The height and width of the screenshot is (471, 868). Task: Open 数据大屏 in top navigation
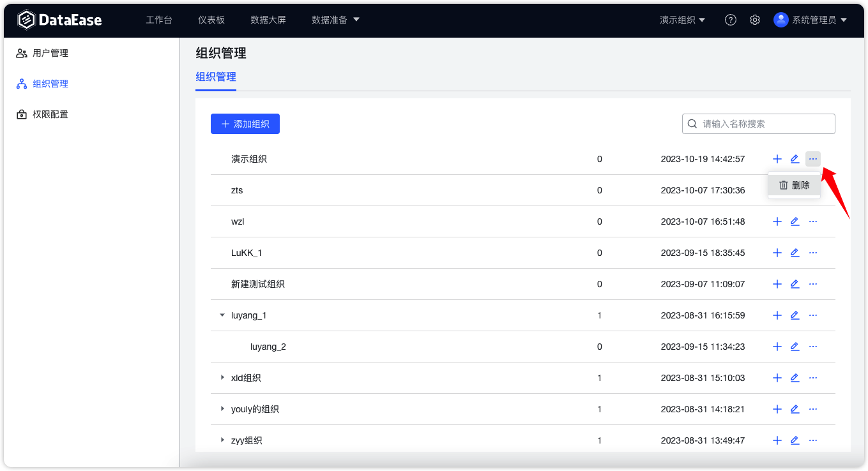[268, 20]
